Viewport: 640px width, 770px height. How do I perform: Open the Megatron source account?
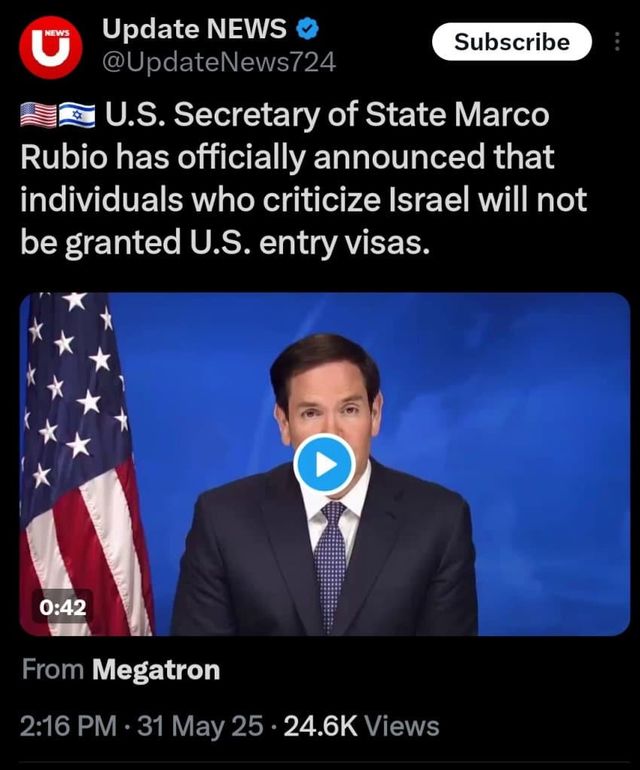(156, 669)
